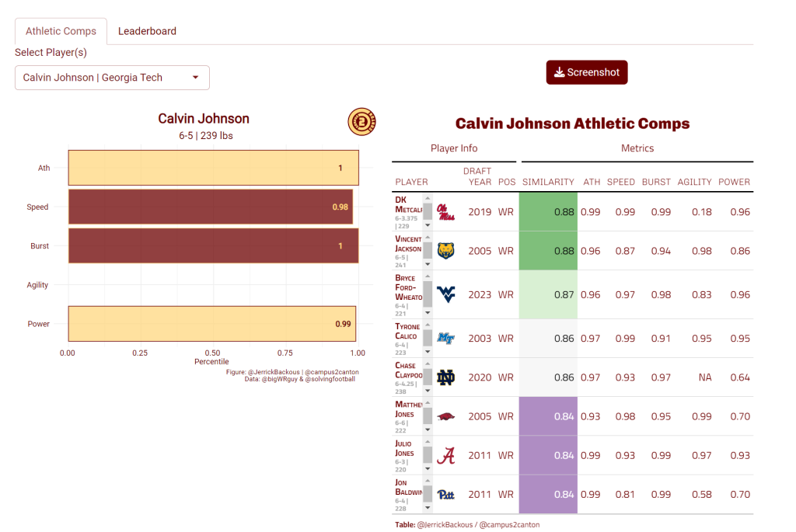796x532 pixels.
Task: Click the Northern Colorado bear logo
Action: [445, 251]
